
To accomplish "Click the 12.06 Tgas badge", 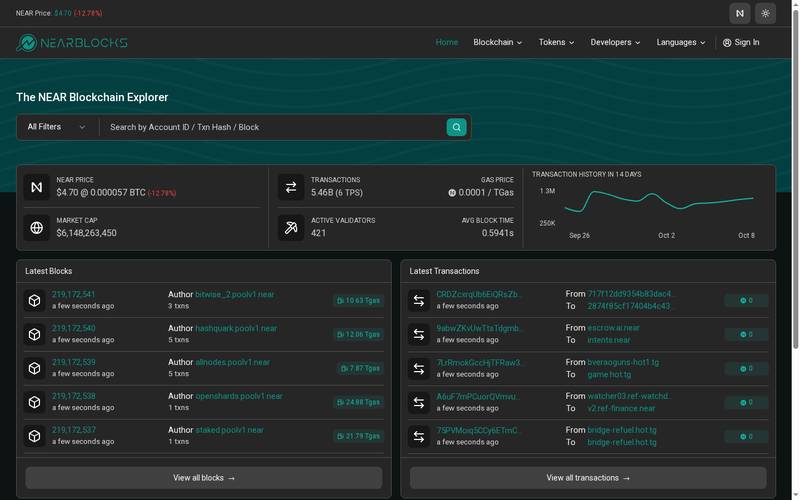I will [358, 334].
